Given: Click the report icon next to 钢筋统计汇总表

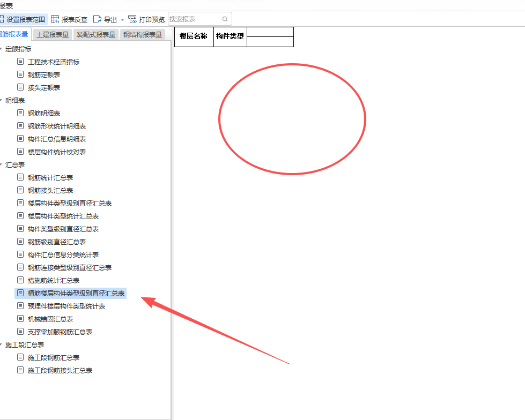Looking at the screenshot, I should coord(20,177).
